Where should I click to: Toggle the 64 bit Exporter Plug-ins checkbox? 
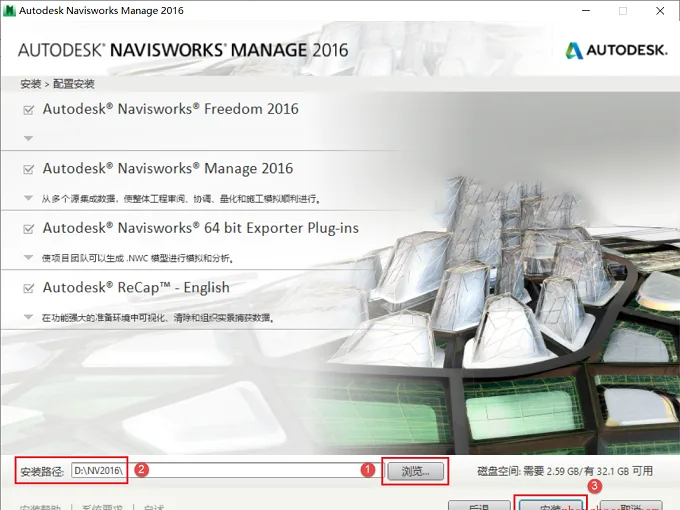click(29, 229)
